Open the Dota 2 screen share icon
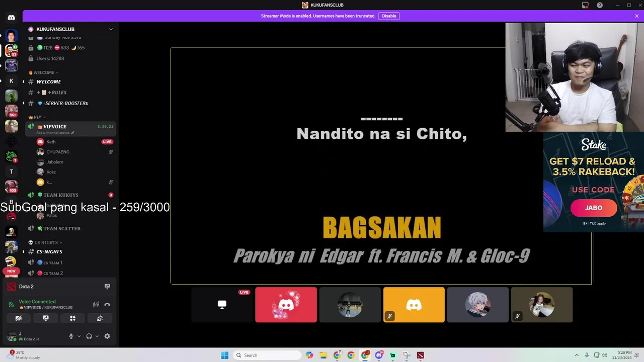 (107, 286)
